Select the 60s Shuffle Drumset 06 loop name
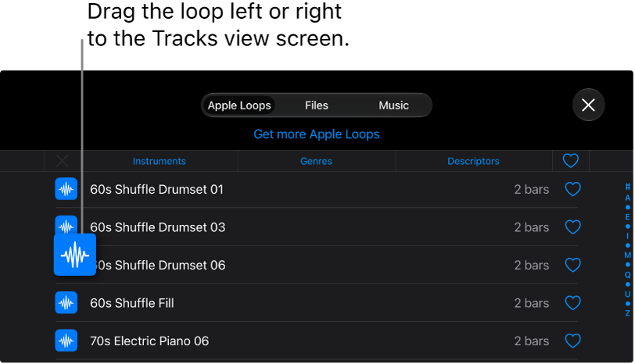This screenshot has width=635, height=364. (160, 265)
